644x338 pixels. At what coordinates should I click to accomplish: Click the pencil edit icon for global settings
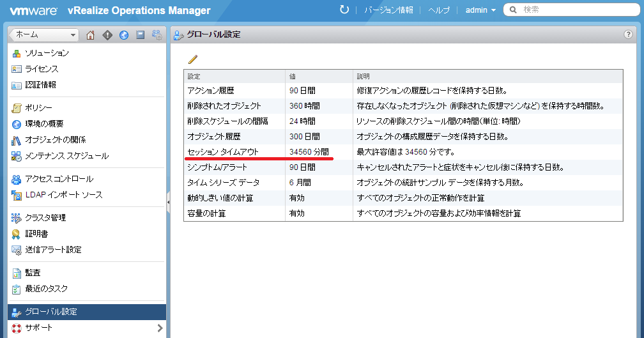point(193,59)
